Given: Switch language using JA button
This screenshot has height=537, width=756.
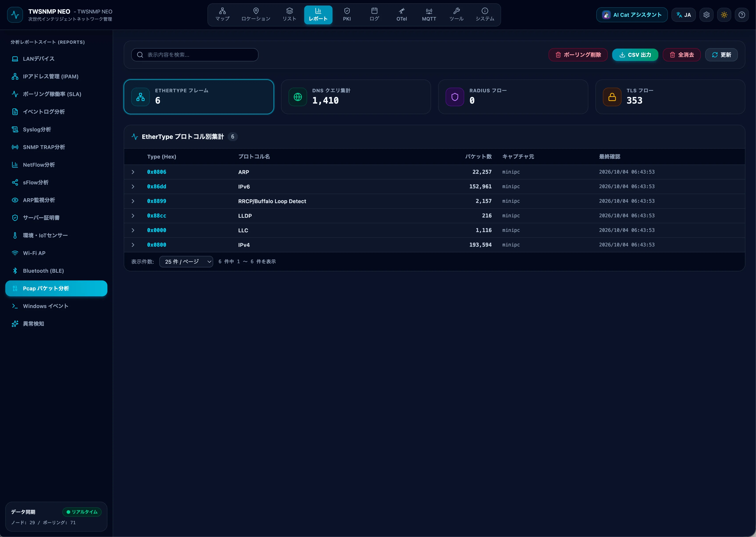Looking at the screenshot, I should coord(684,15).
